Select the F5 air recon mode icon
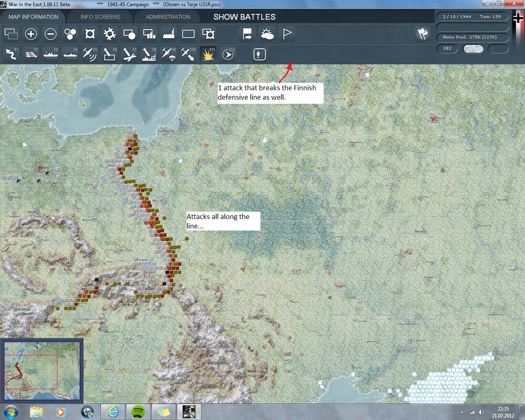Screen dimensions: 525x420 click(x=90, y=54)
